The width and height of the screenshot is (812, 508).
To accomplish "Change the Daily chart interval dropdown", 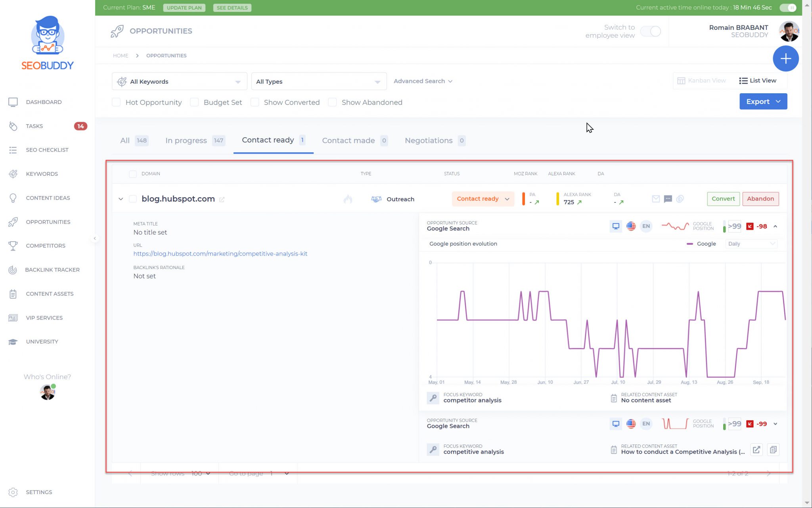I will 751,244.
